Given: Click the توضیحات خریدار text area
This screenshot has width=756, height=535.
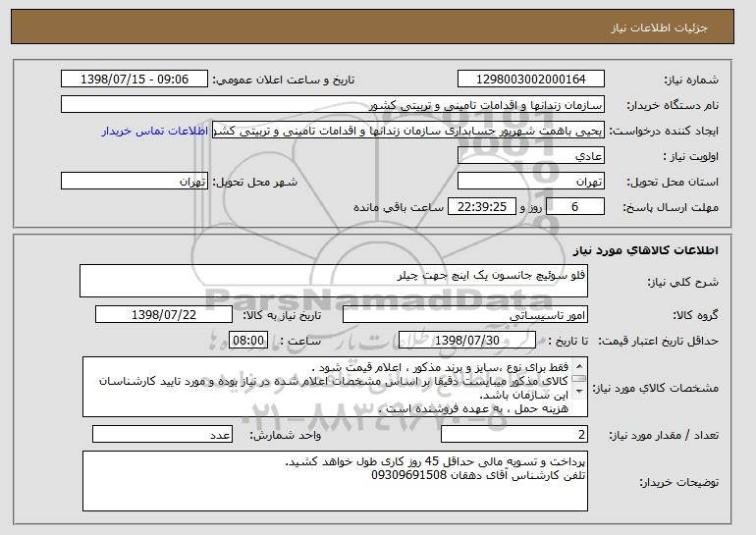Looking at the screenshot, I should pos(335,481).
